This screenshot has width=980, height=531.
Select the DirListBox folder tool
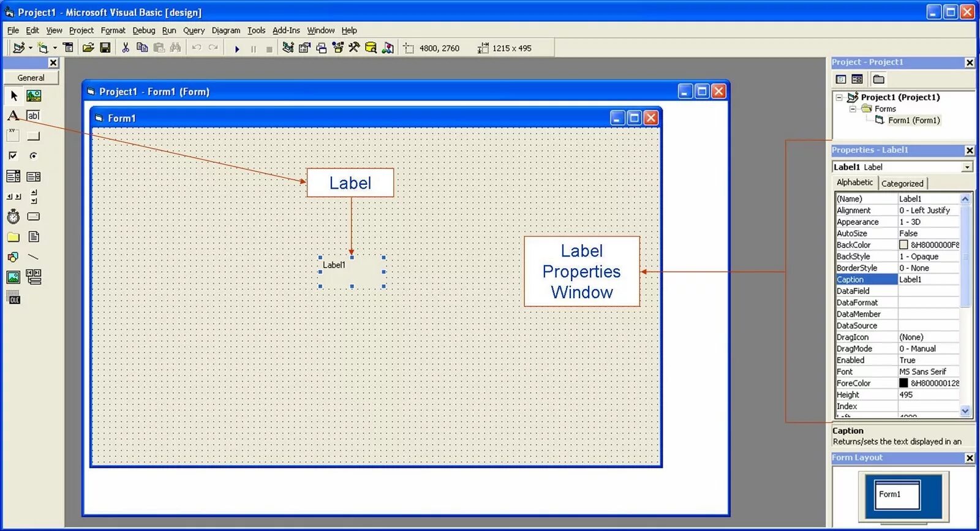[x=13, y=237]
